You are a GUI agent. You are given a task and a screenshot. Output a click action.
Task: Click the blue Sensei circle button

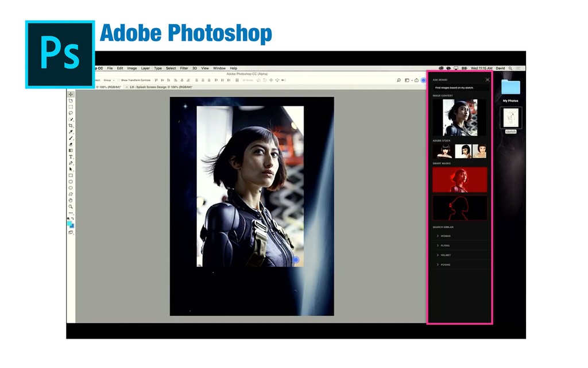pos(423,80)
